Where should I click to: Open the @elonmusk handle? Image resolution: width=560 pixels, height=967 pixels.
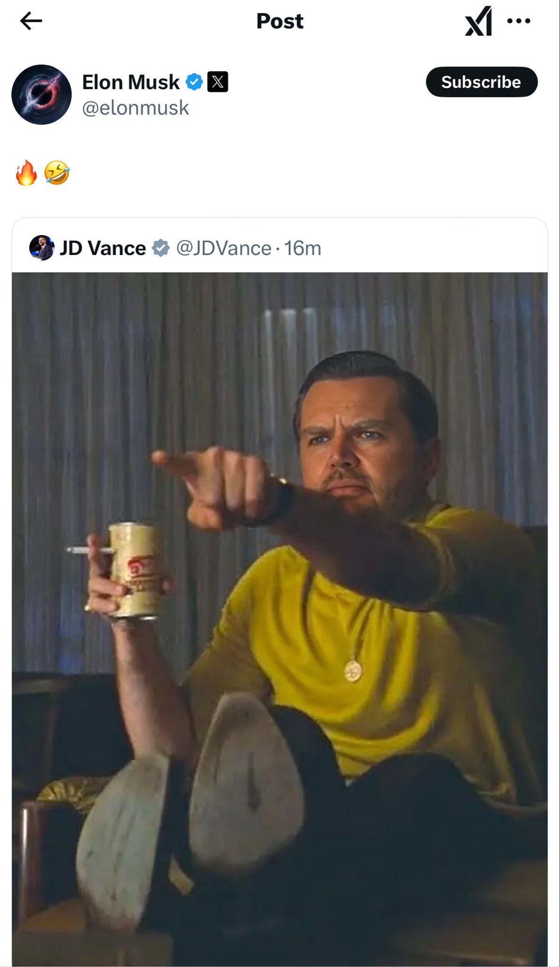point(135,108)
